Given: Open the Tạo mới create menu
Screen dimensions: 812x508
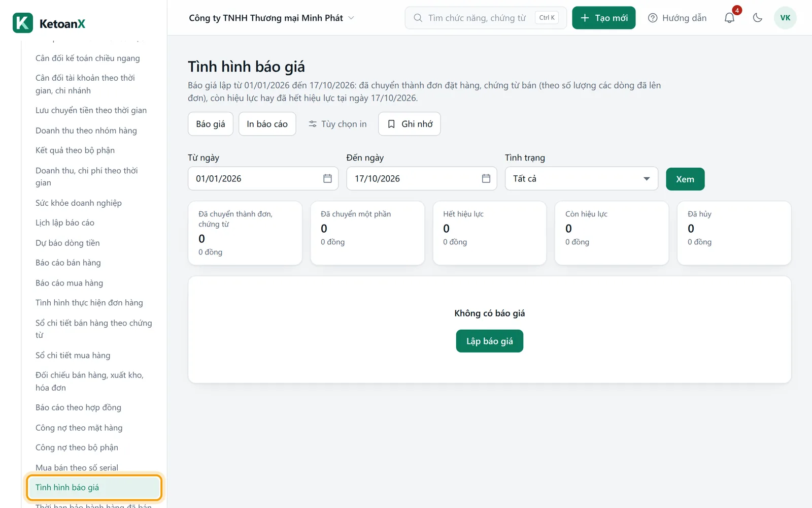Looking at the screenshot, I should tap(603, 18).
